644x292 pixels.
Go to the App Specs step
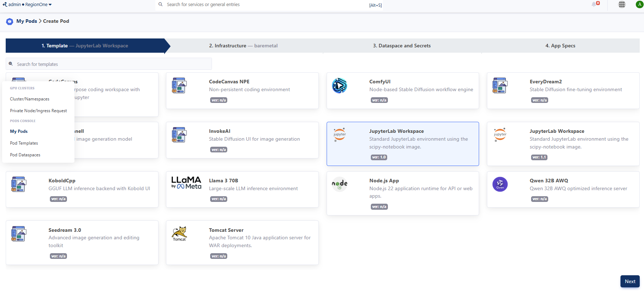[560, 46]
